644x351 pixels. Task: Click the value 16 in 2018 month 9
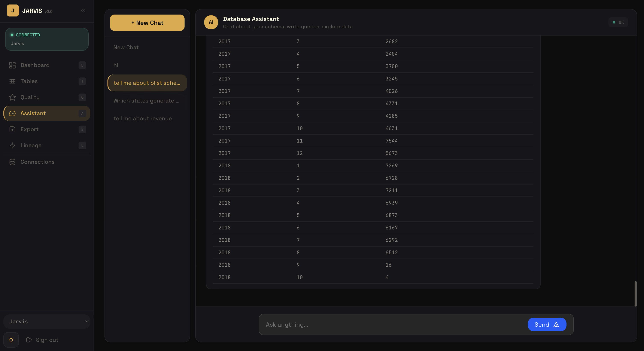(389, 265)
